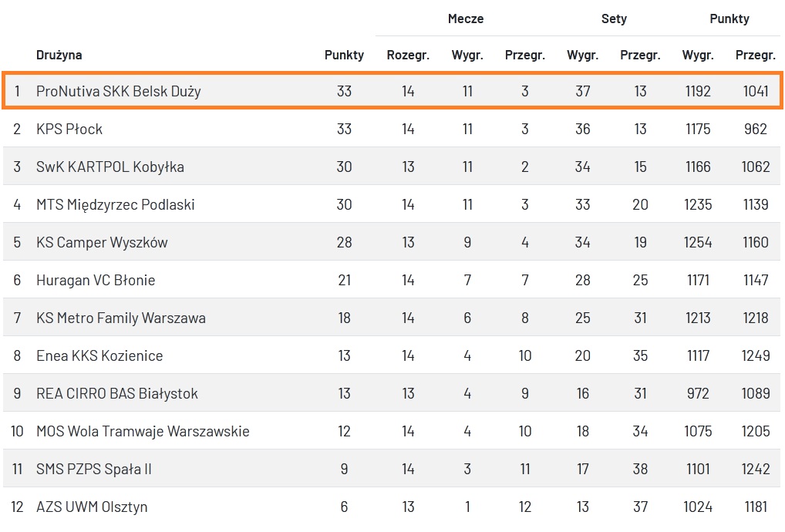Screen dimensions: 785x532
Task: Click KS Camper Wyszków team name
Action: click(x=102, y=242)
